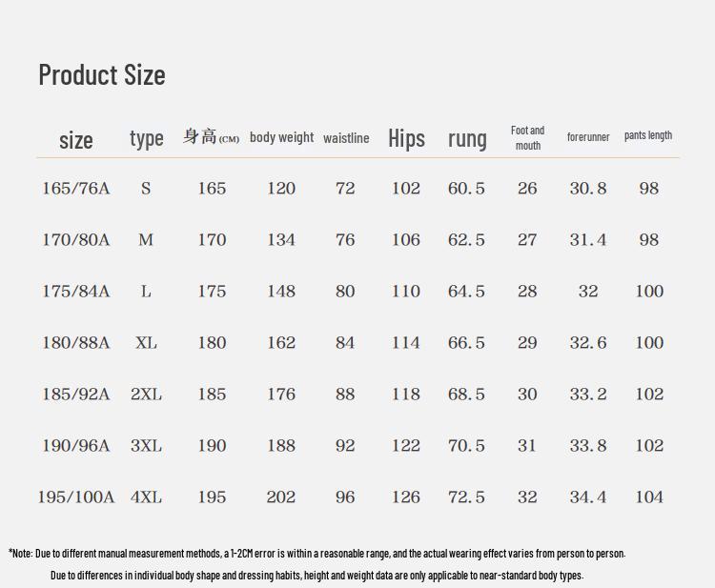Viewport: 715px width, 588px height.
Task: Click the measurement error note text
Action: (317, 553)
